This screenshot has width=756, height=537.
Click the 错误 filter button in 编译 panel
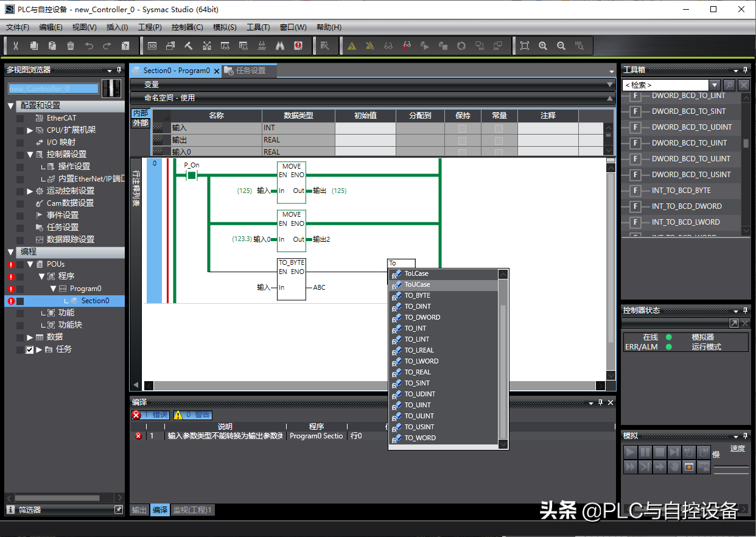click(x=151, y=415)
